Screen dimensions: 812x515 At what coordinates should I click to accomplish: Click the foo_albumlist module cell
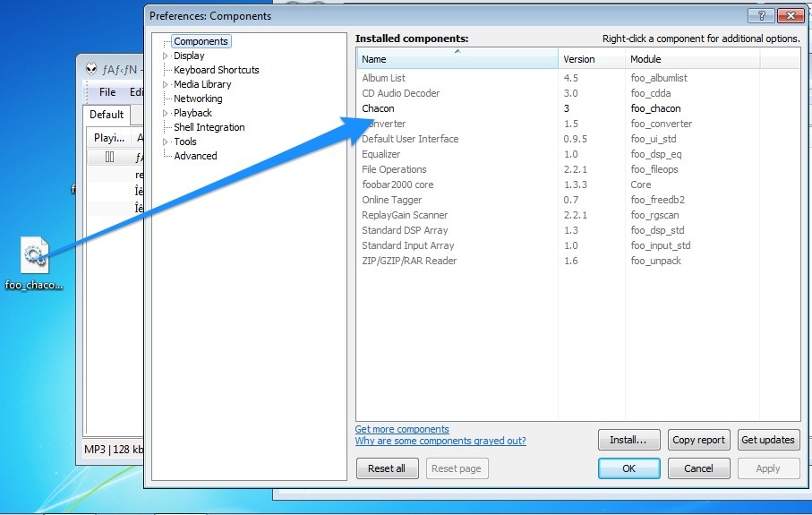click(x=659, y=78)
